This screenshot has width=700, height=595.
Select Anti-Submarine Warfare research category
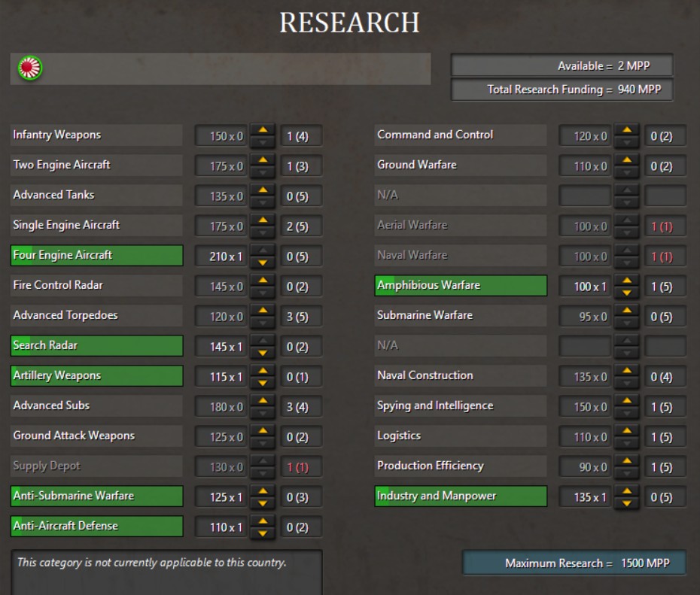(96, 496)
